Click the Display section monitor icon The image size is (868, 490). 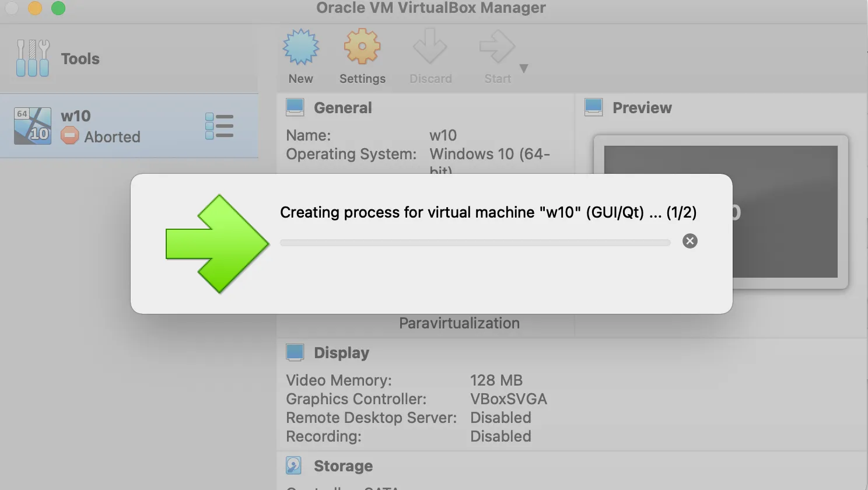tap(295, 352)
